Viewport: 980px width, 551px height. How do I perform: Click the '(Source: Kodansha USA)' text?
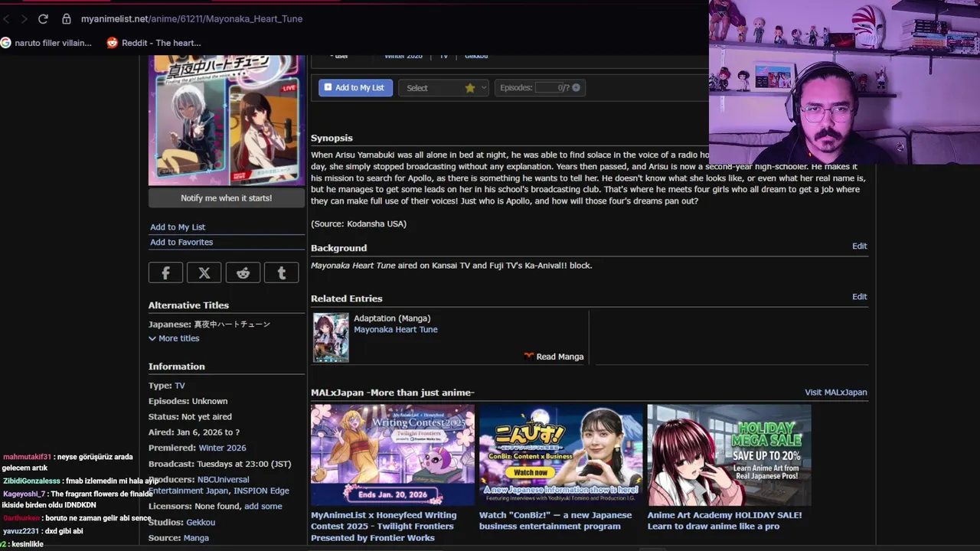(358, 223)
